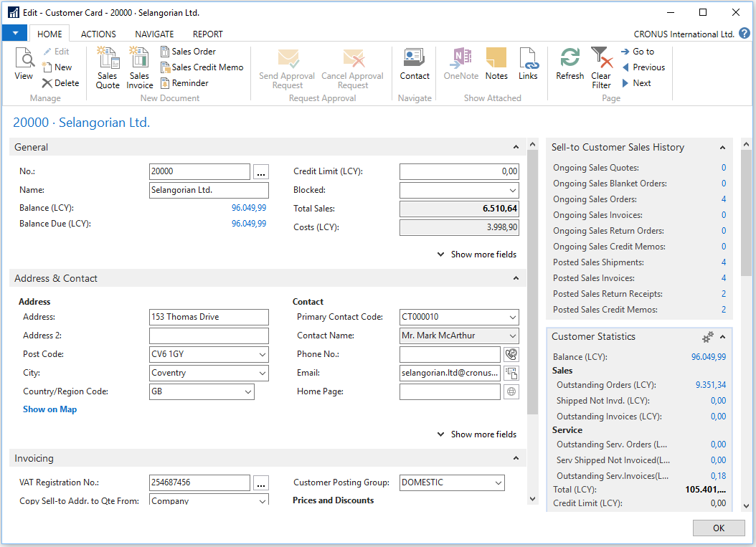Go to the Previous customer record
This screenshot has width=756, height=547.
643,67
